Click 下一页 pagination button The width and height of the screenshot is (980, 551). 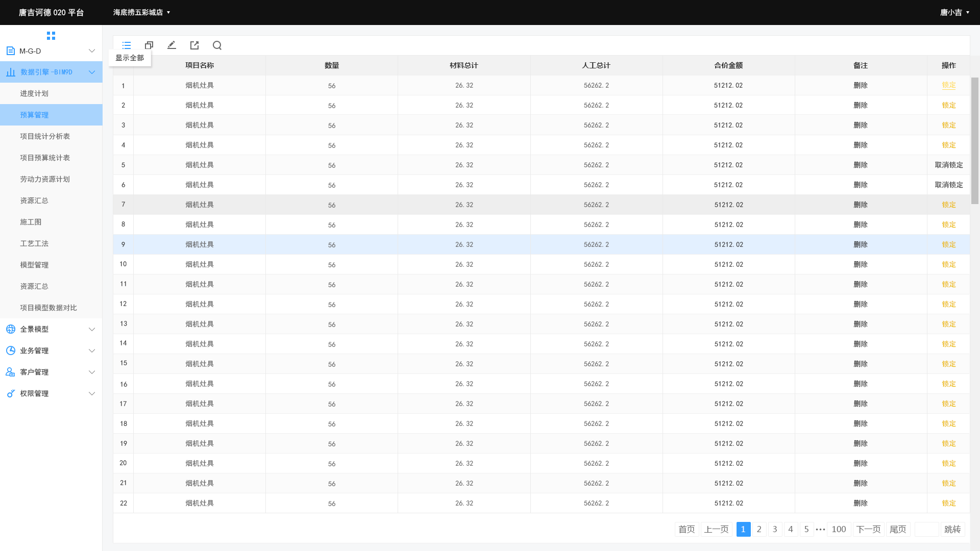(x=869, y=529)
